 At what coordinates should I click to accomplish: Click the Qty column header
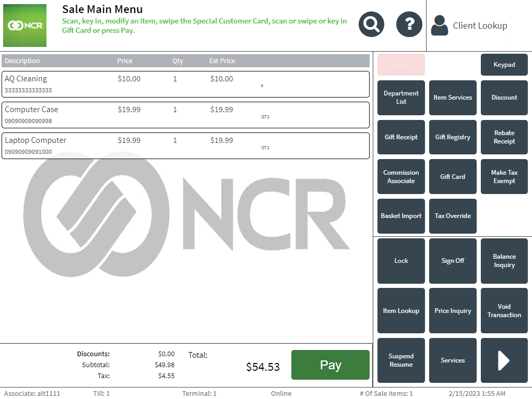pos(178,61)
